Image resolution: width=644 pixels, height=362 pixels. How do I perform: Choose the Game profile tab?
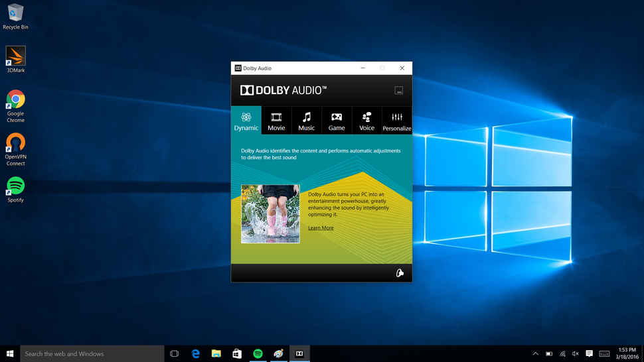[337, 121]
